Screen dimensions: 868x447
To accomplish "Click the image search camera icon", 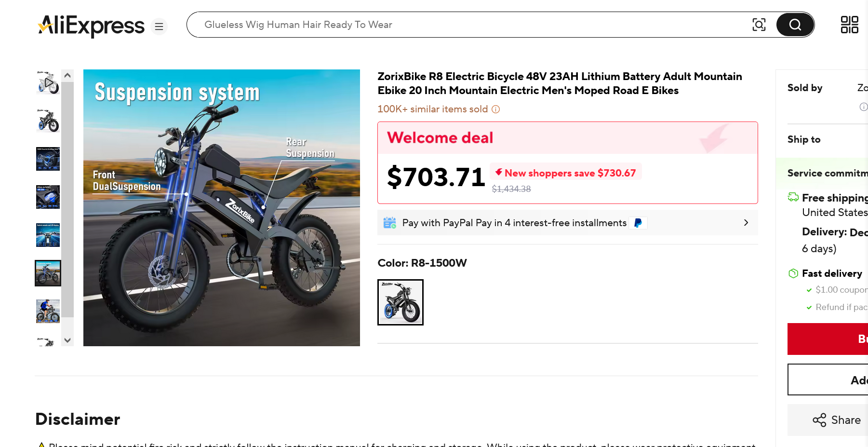I will (x=759, y=25).
